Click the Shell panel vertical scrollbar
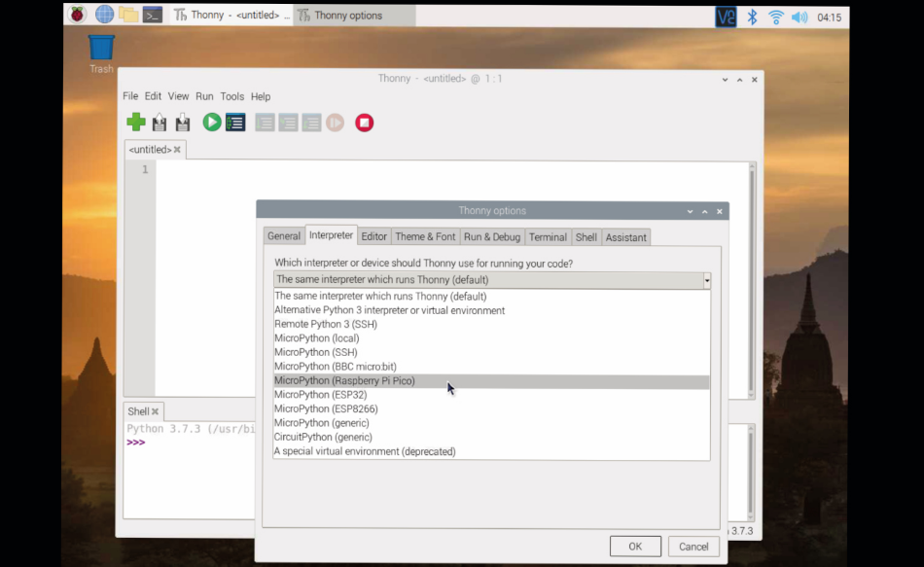This screenshot has height=567, width=924. pos(751,472)
